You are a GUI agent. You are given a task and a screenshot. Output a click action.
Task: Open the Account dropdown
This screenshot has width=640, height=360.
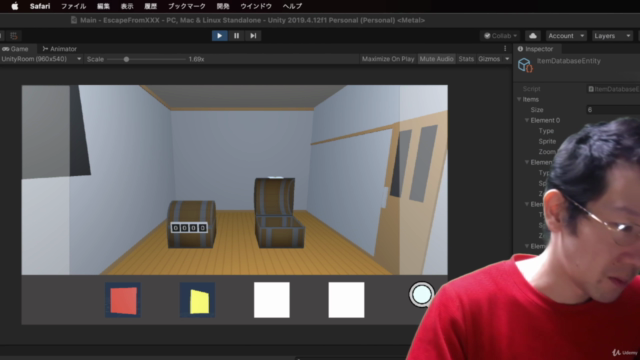[566, 36]
